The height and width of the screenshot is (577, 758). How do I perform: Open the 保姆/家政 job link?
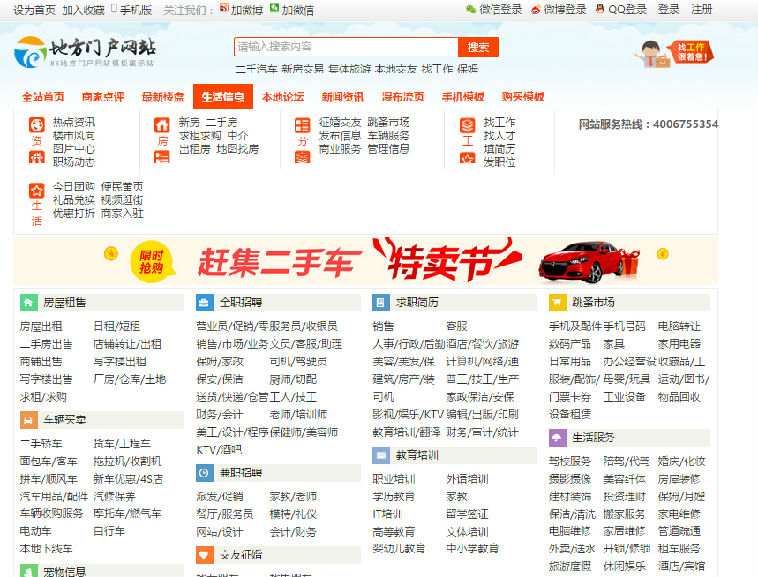(220, 361)
